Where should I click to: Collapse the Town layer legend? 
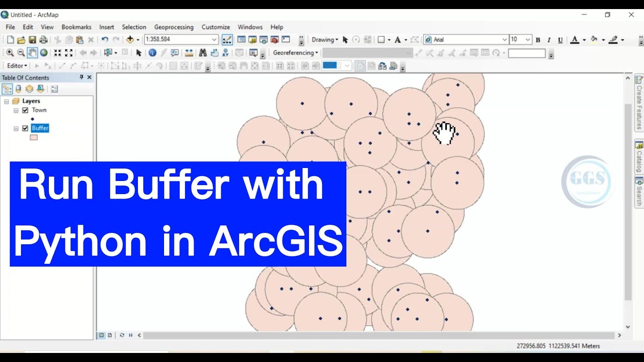[x=16, y=110]
